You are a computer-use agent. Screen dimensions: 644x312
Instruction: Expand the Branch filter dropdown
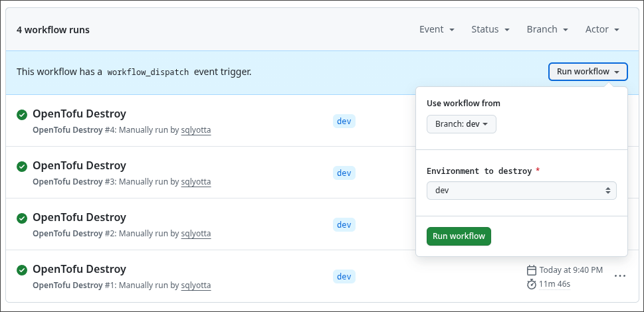coord(547,29)
